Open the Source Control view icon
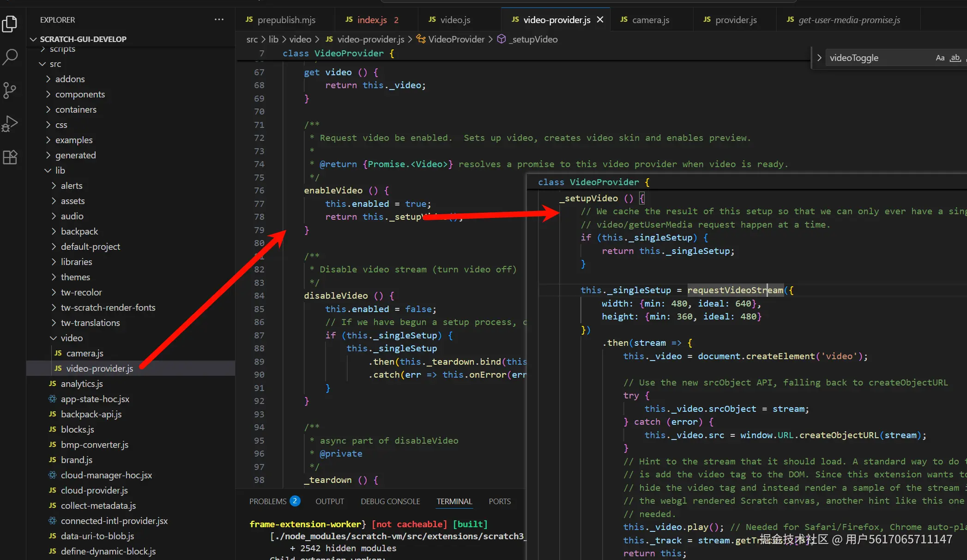Viewport: 967px width, 560px height. (10, 90)
